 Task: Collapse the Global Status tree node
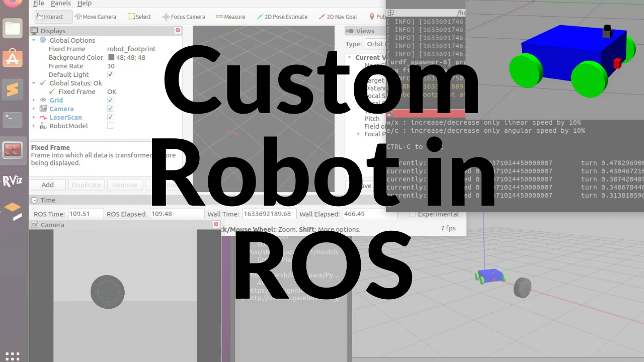(34, 83)
